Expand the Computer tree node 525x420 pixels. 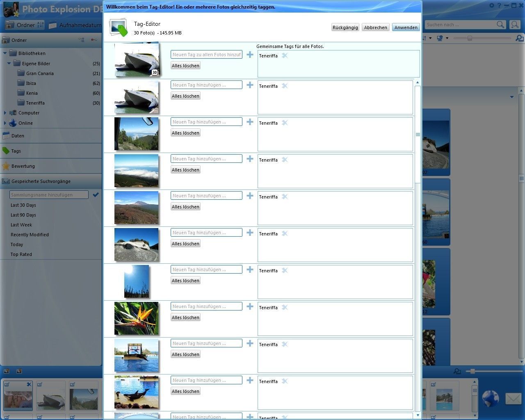pos(5,113)
